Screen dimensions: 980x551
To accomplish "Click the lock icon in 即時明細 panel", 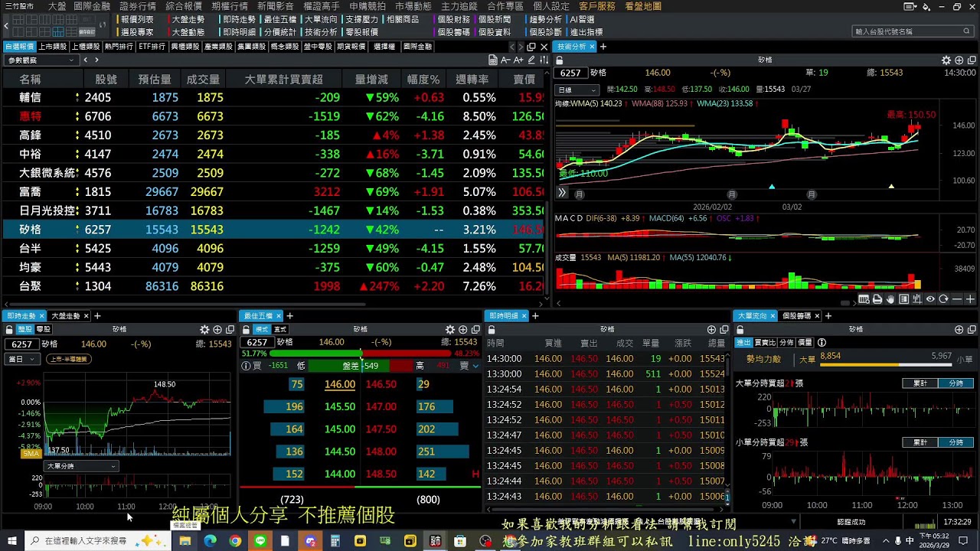I will pos(492,330).
